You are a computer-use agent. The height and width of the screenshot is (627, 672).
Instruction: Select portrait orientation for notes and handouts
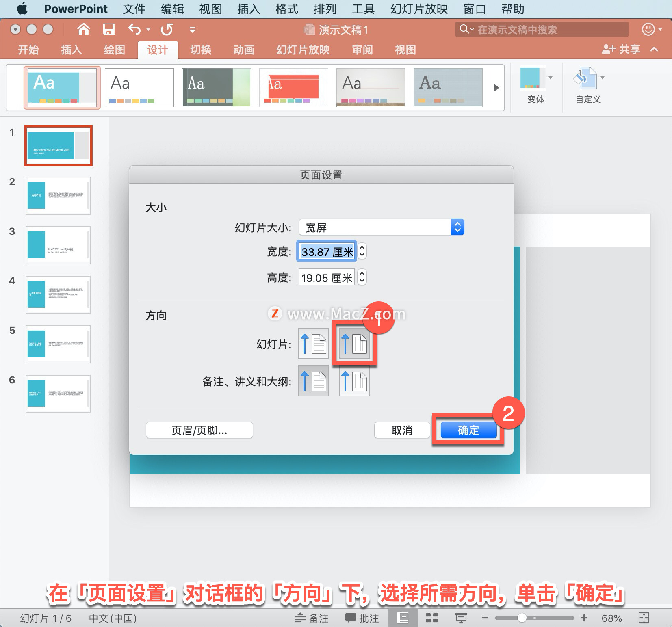[x=313, y=381]
